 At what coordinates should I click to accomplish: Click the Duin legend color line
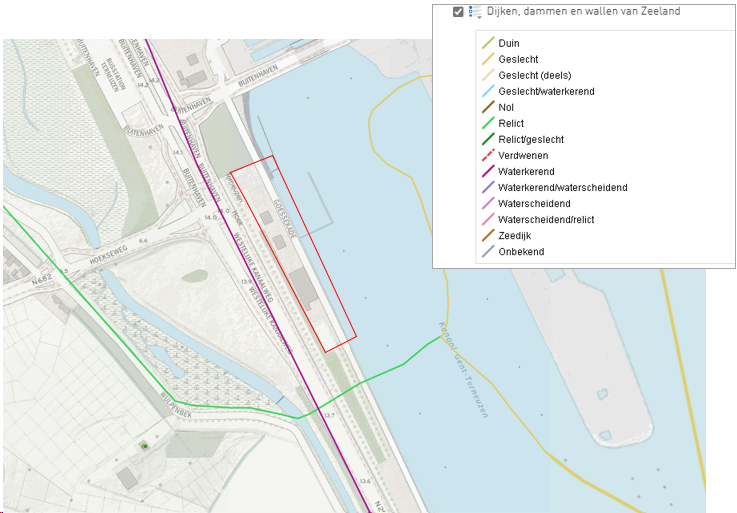coord(488,43)
